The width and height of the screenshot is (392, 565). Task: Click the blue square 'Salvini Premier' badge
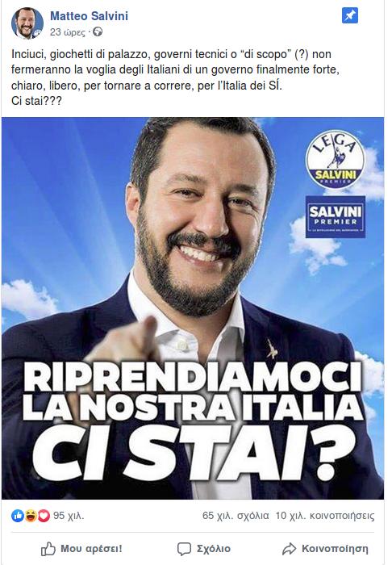(x=335, y=216)
